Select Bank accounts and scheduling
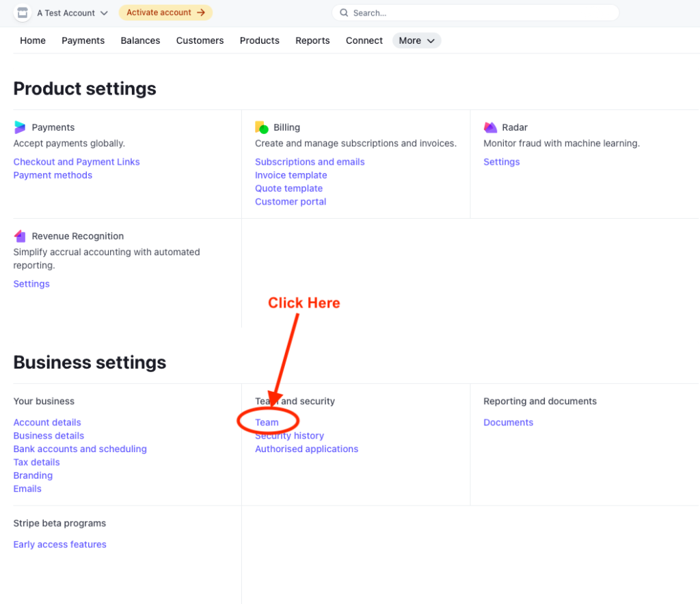 [x=80, y=449]
